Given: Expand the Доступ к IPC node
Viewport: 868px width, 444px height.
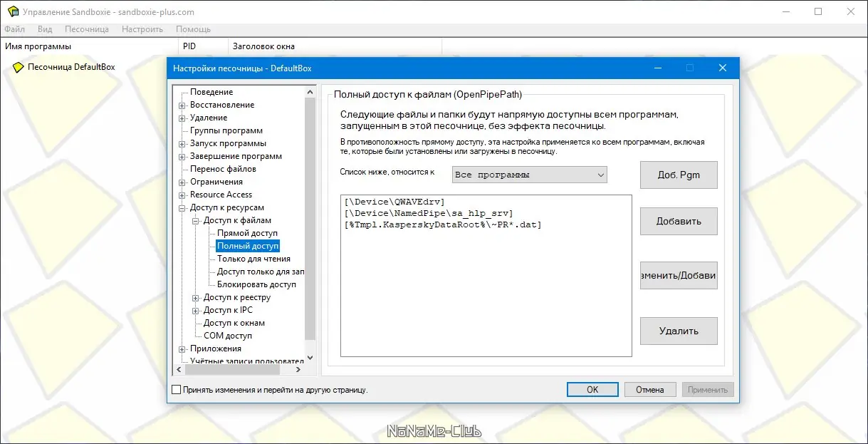Looking at the screenshot, I should (x=196, y=310).
